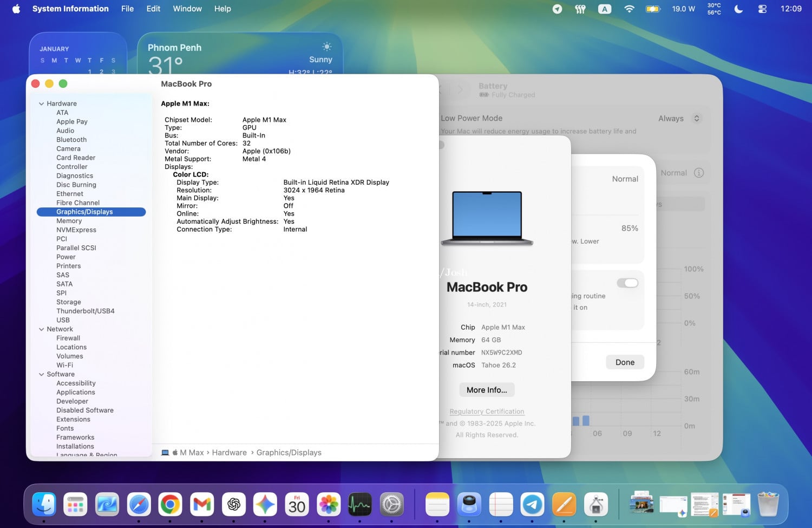Launch Google Chrome from the dock

click(171, 505)
